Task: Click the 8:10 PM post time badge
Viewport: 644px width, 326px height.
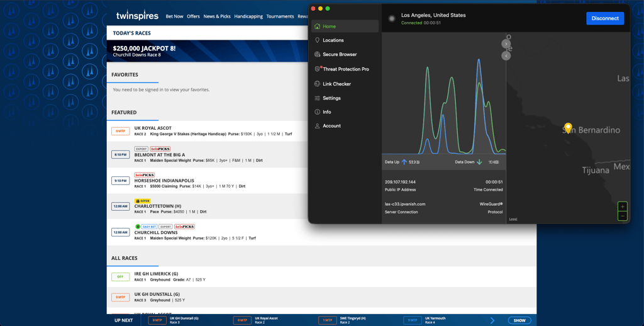Action: point(120,155)
